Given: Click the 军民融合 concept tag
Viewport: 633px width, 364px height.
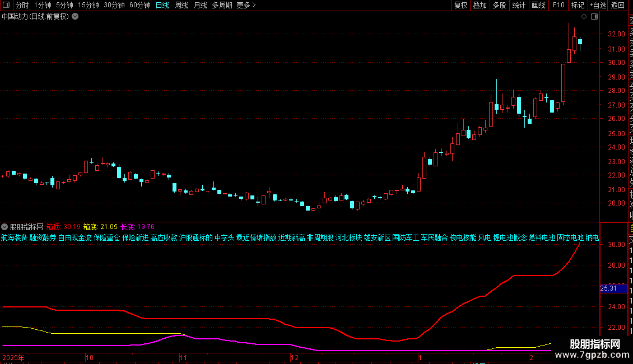Looking at the screenshot, I should coord(434,237).
